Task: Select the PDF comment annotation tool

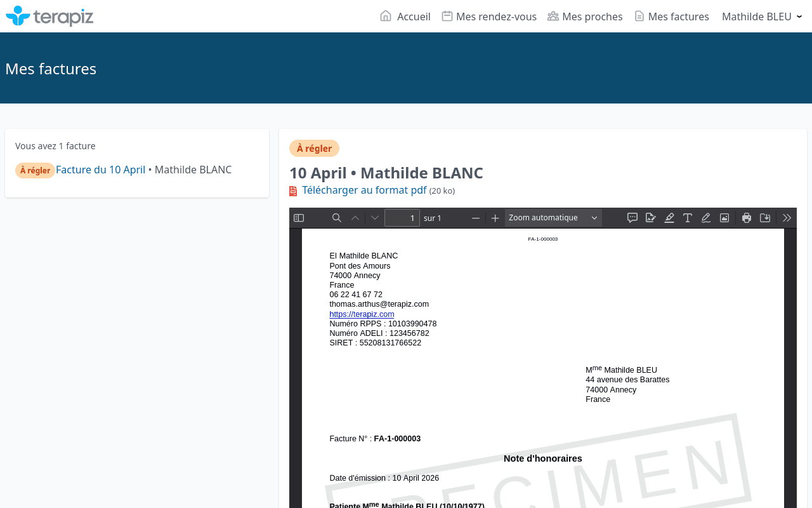Action: (x=632, y=218)
